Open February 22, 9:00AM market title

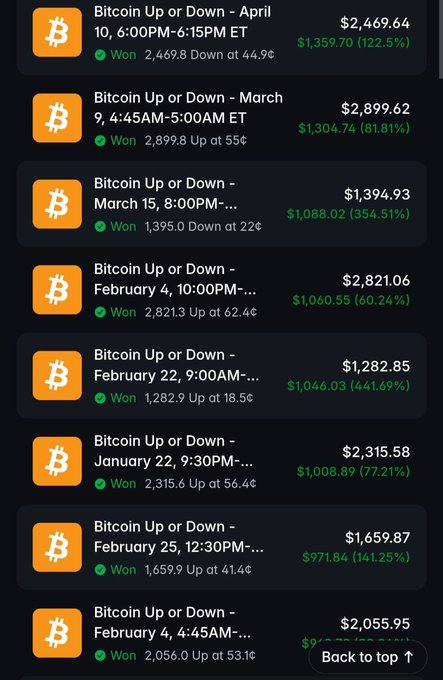[176, 365]
